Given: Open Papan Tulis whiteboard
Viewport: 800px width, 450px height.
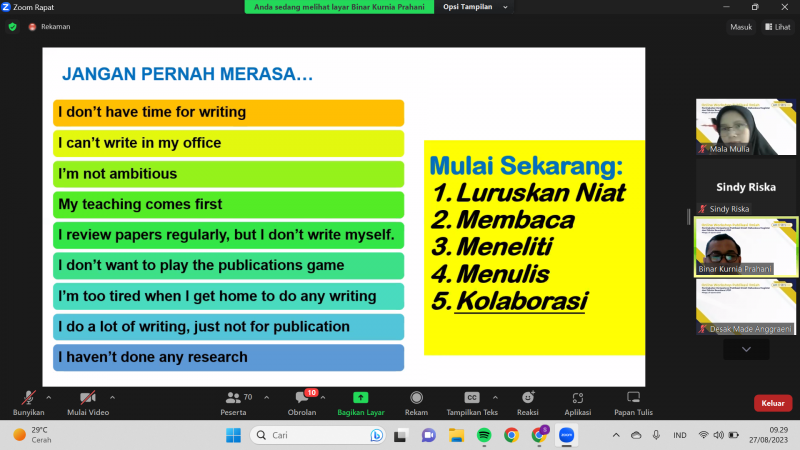Looking at the screenshot, I should pyautogui.click(x=633, y=398).
